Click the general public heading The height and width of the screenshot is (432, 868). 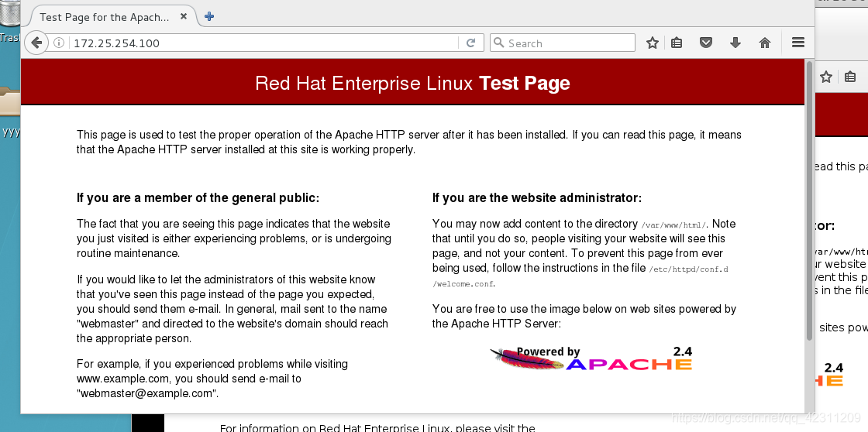pyautogui.click(x=198, y=198)
